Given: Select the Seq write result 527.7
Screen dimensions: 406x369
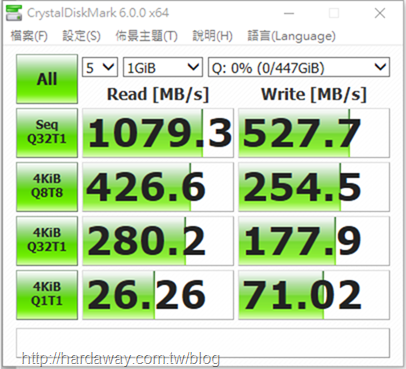Looking at the screenshot, I should [x=314, y=133].
